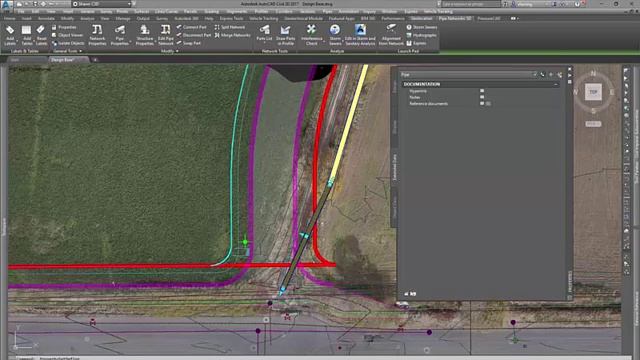The image size is (640, 360).
Task: Click TOP face on the ViewCube
Action: pos(593,92)
